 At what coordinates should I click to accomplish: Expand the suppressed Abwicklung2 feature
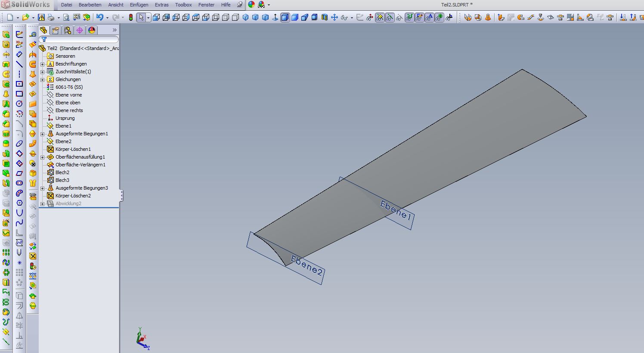(x=43, y=203)
